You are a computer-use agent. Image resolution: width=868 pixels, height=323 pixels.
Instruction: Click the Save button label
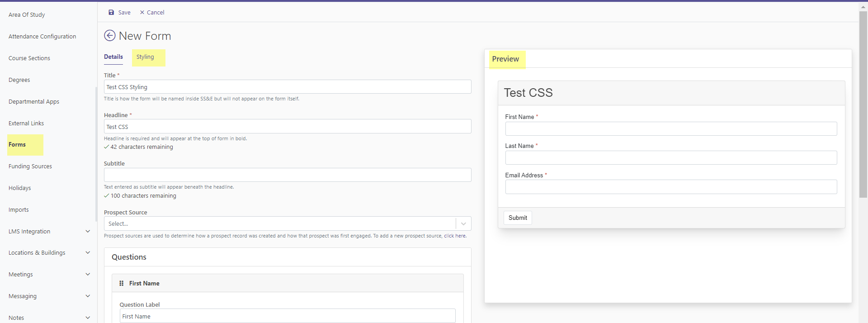click(124, 12)
